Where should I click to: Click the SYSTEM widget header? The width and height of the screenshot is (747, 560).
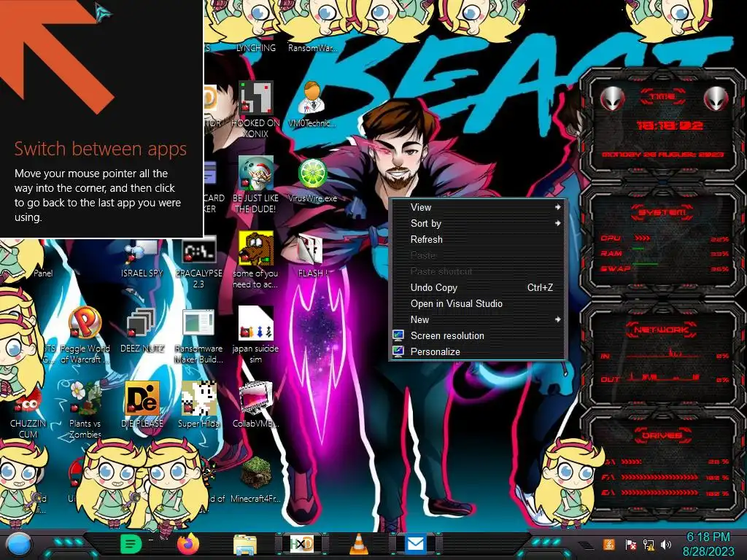662,212
